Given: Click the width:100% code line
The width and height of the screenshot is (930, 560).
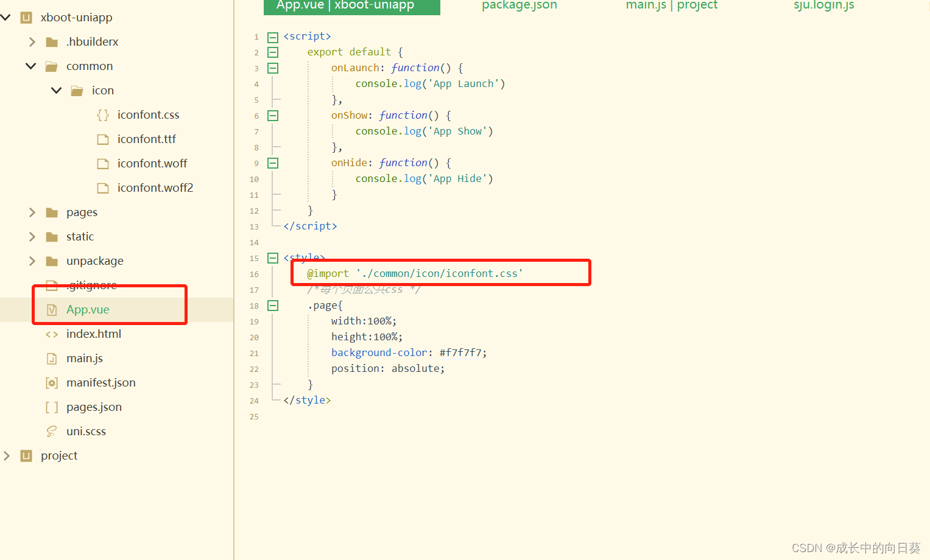Looking at the screenshot, I should tap(364, 321).
